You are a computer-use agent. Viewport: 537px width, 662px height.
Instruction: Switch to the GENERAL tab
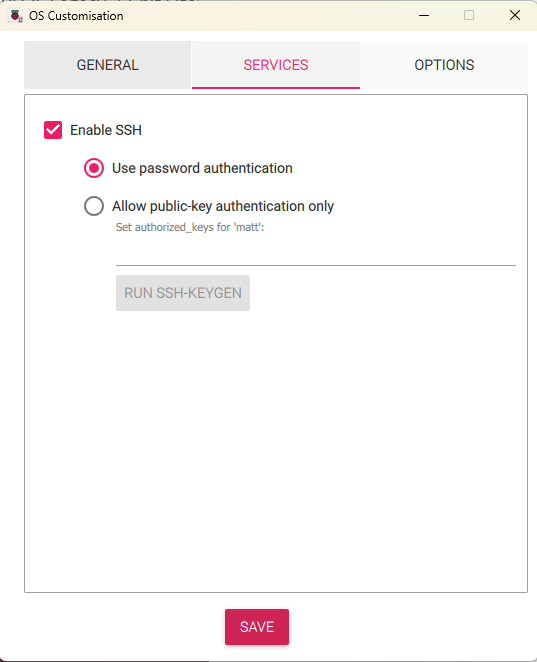coord(107,65)
